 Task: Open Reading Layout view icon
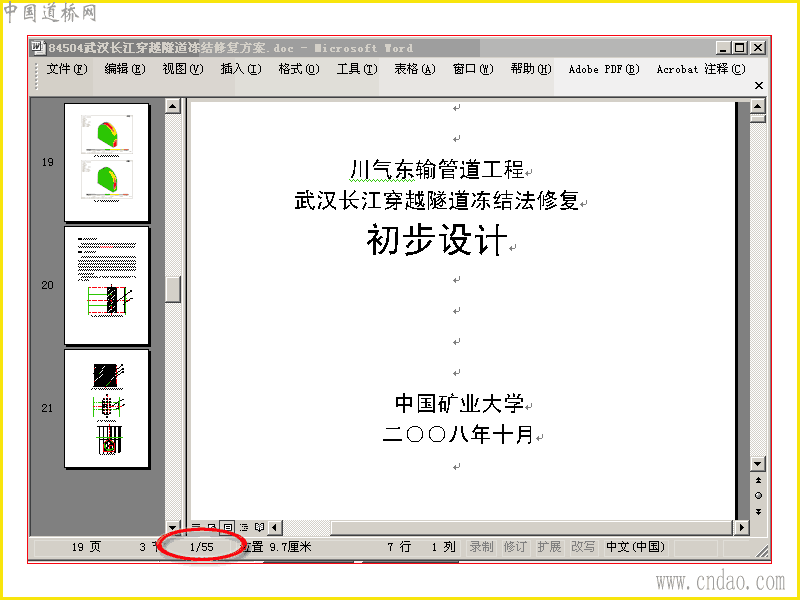(x=259, y=527)
